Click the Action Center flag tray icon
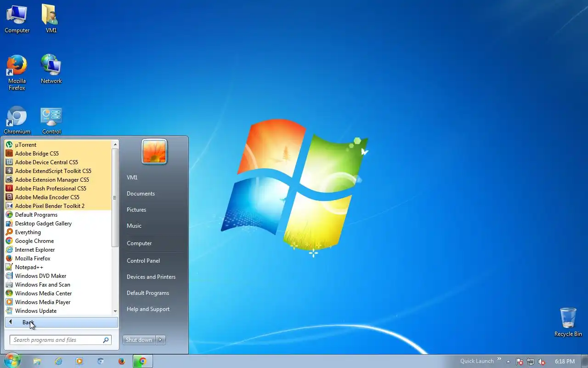 [x=520, y=362]
